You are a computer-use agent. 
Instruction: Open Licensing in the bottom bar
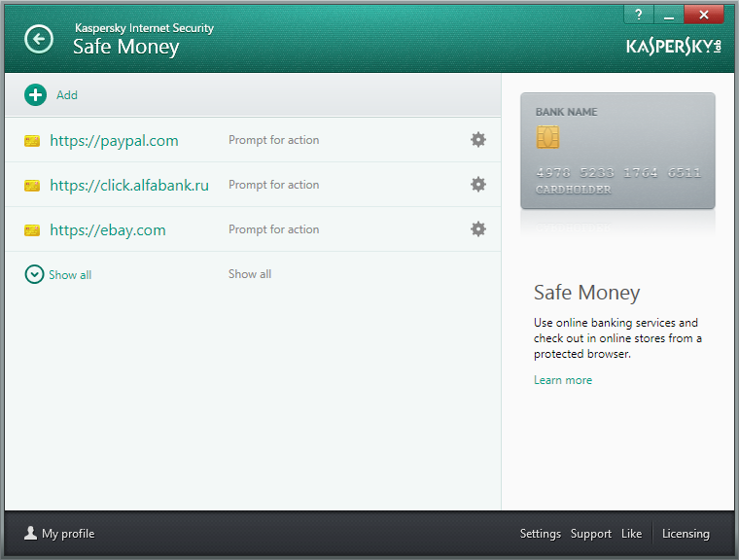[x=686, y=534]
